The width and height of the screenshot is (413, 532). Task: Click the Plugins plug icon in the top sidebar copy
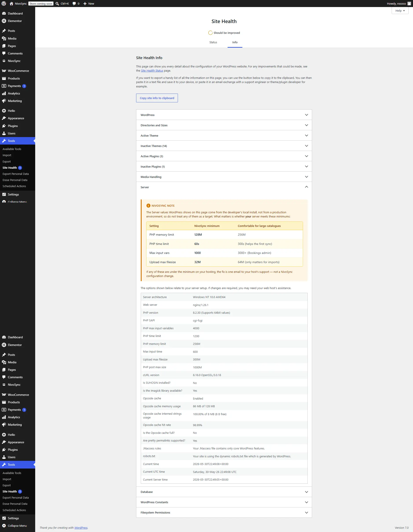(x=4, y=126)
